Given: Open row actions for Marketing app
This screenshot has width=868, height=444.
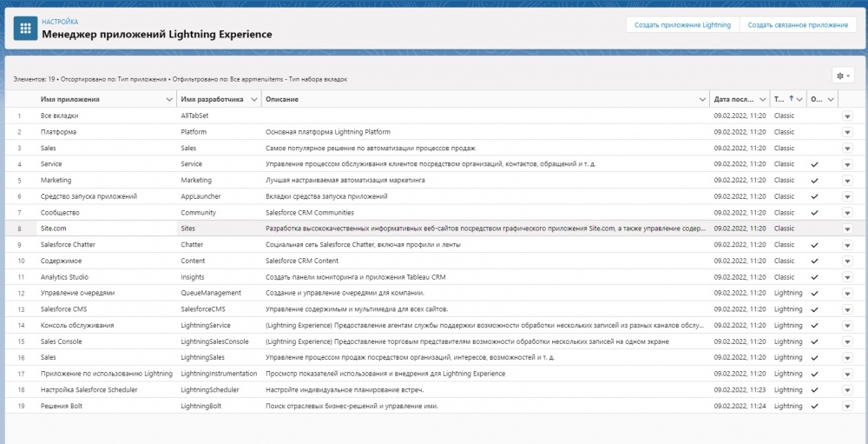Looking at the screenshot, I should (847, 180).
